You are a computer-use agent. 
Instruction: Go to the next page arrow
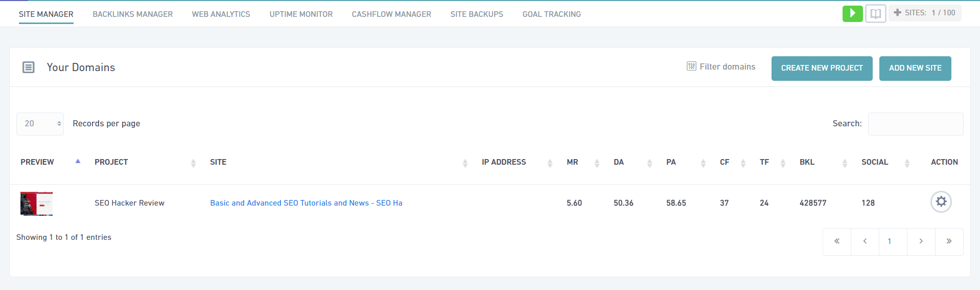coord(921,241)
